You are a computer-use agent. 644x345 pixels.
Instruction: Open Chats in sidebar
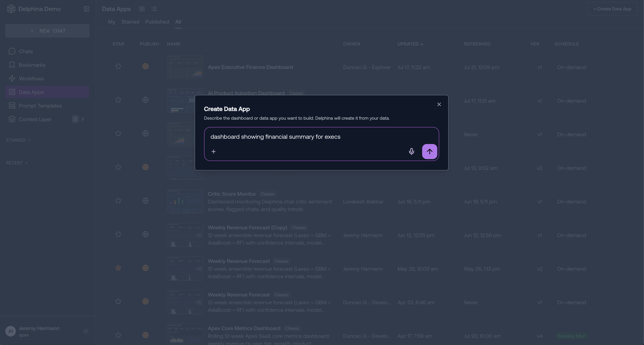(47, 51)
